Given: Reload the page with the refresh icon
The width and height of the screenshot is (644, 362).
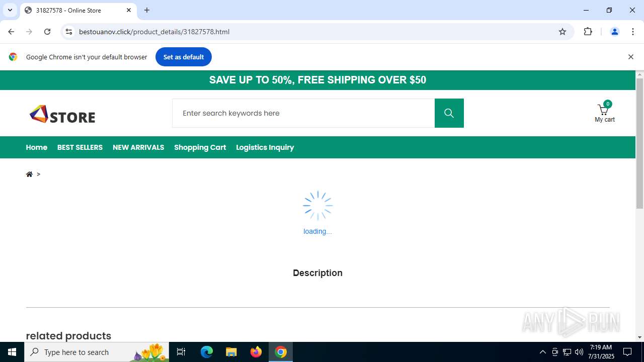Looking at the screenshot, I should [x=47, y=32].
